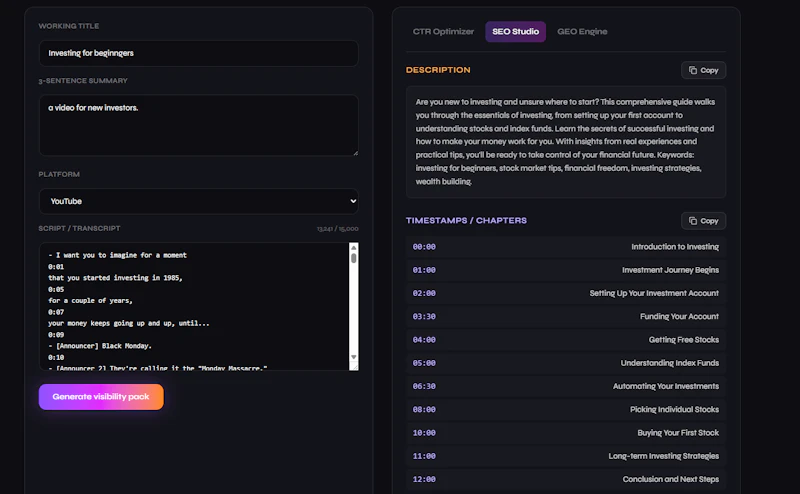The height and width of the screenshot is (494, 800).
Task: Select the SEO Studio tab
Action: point(515,32)
